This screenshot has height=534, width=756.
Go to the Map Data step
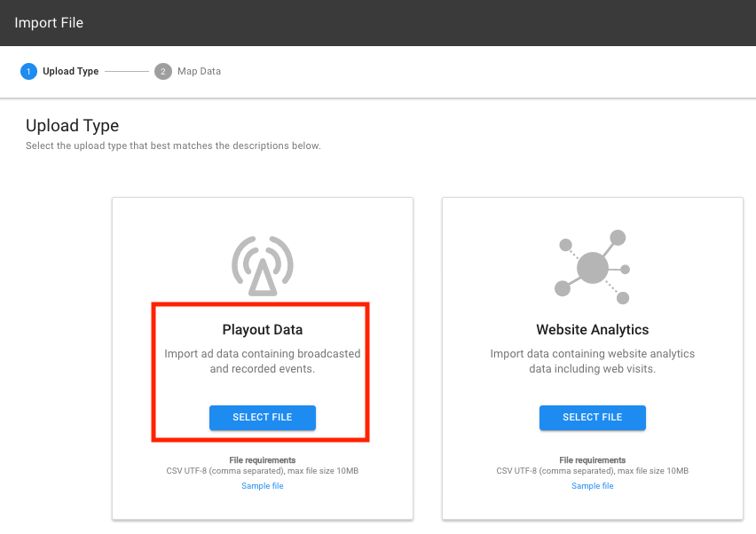coord(199,71)
